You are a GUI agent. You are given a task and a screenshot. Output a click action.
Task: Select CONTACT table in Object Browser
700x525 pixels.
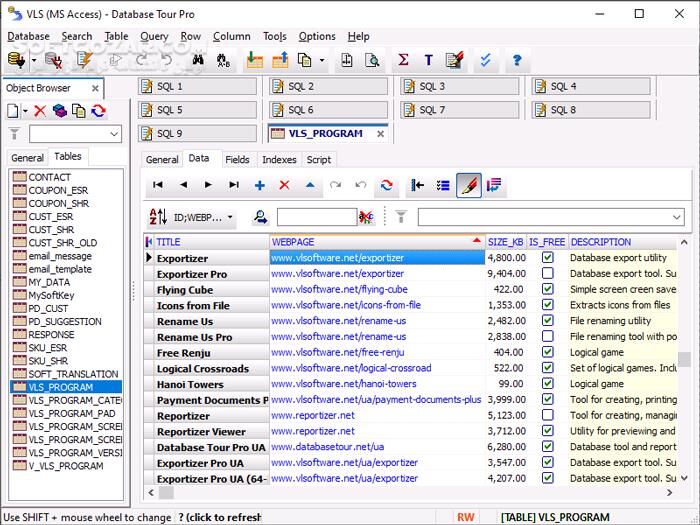pos(49,177)
